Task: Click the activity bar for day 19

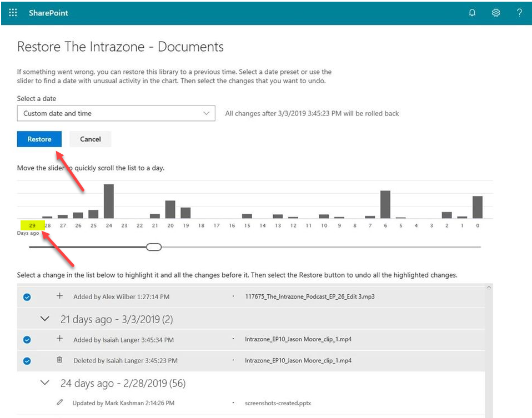Action: pos(185,213)
